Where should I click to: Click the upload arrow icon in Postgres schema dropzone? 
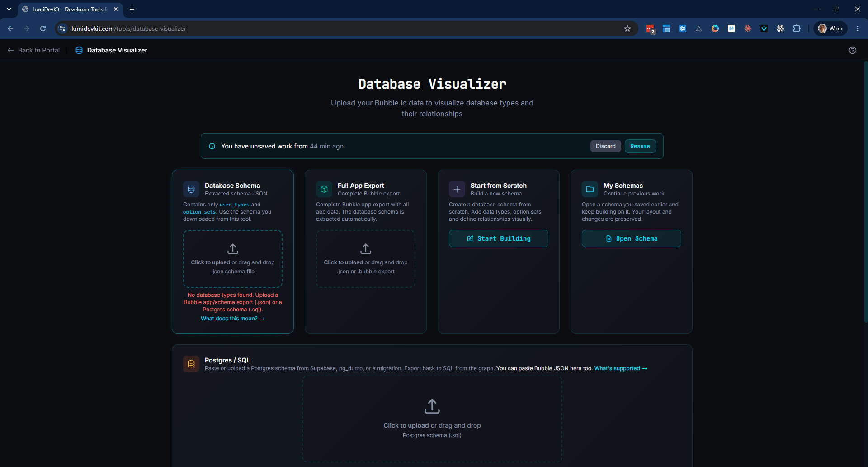click(x=432, y=406)
